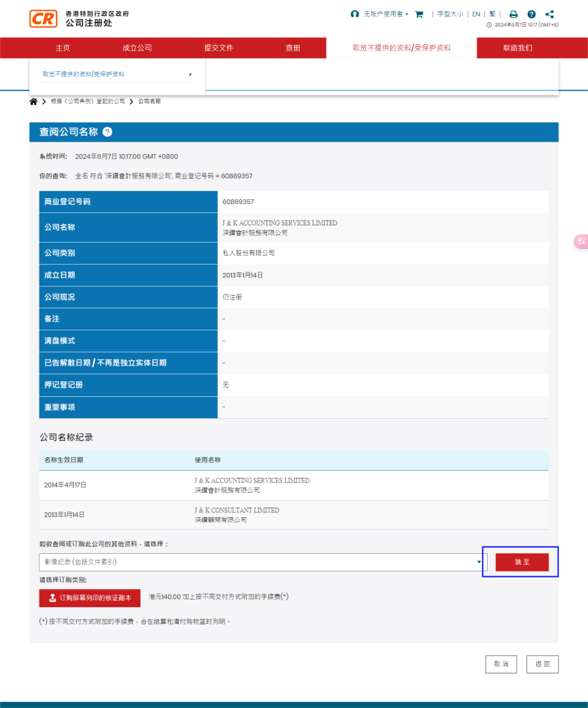Image resolution: width=588 pixels, height=708 pixels.
Task: Click the 取消 button
Action: [x=502, y=664]
